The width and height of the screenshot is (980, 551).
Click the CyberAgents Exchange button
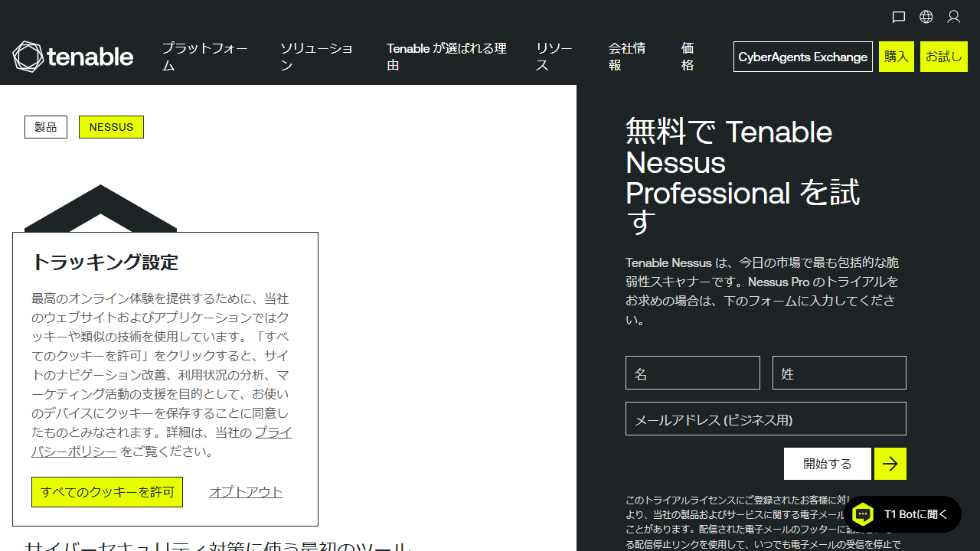[x=803, y=57]
